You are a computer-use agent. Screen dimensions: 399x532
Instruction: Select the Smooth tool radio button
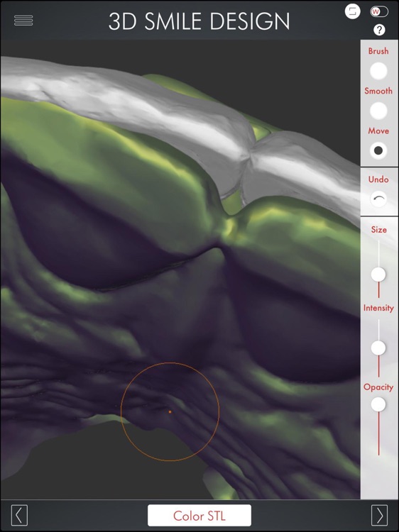coord(378,111)
